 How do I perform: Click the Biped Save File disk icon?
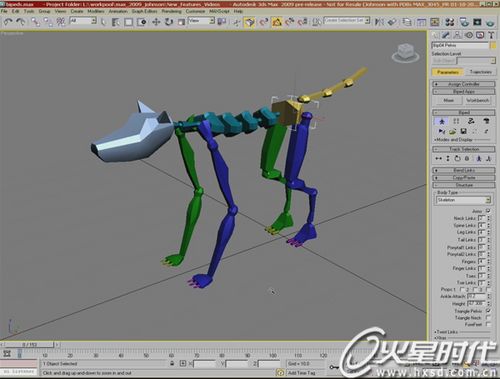tap(463, 131)
